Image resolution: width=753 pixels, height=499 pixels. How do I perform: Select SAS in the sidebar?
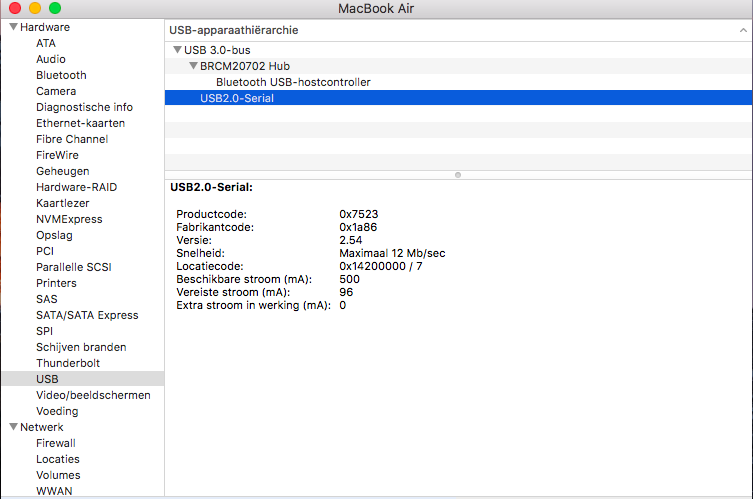point(47,299)
